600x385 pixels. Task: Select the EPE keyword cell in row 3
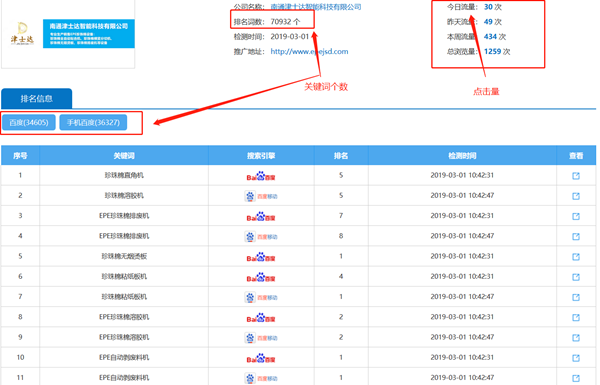(x=124, y=216)
